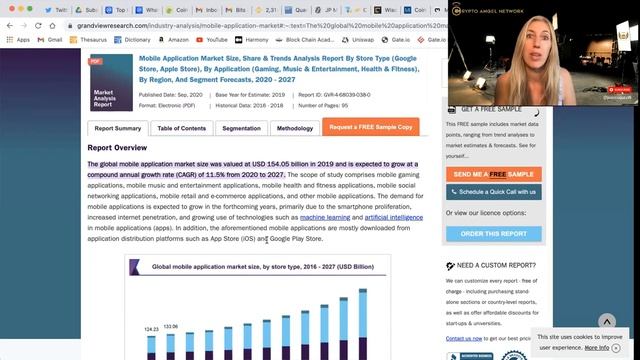Open the cookie notice More Info link
Viewport: 640px width, 360px height.
point(597,348)
